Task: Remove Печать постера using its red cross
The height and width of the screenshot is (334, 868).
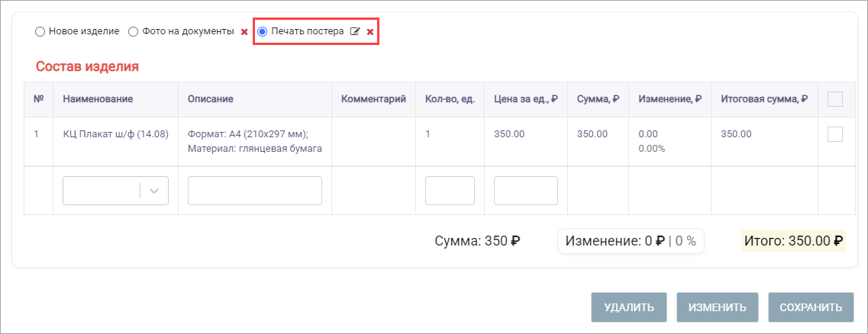Action: click(370, 32)
